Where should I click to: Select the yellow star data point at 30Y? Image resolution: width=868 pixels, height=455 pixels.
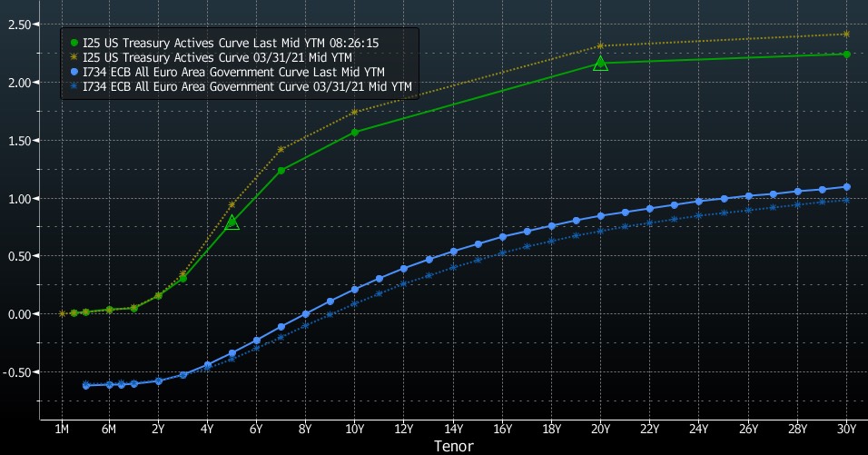(846, 34)
